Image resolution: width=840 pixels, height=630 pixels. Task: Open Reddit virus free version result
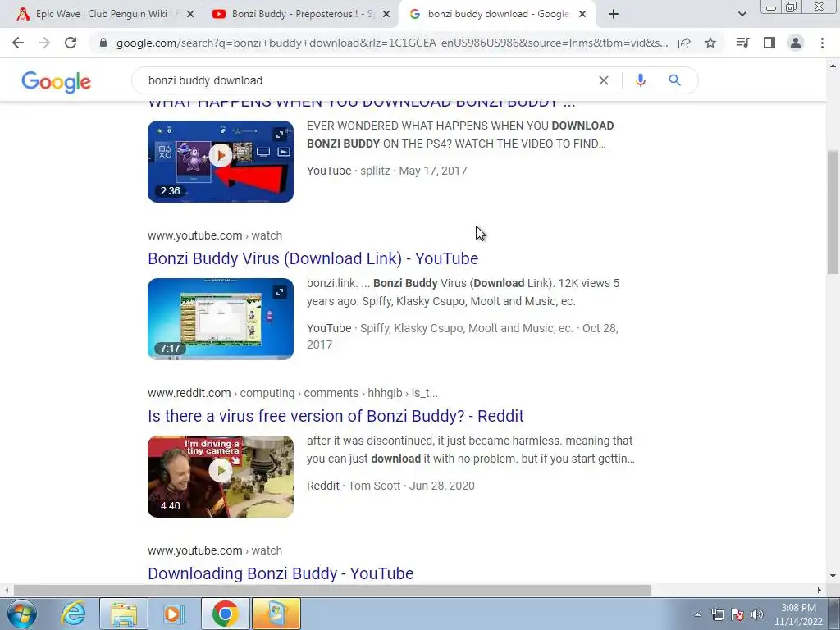pos(336,416)
